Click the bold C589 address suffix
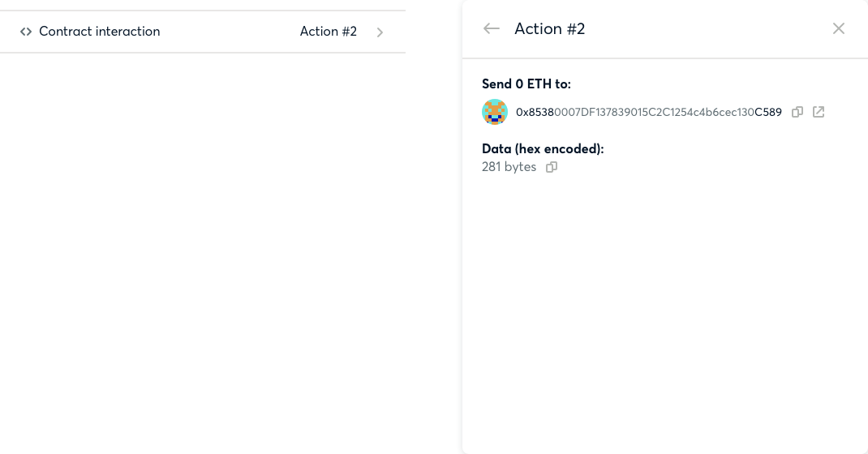The width and height of the screenshot is (868, 454). [x=768, y=112]
